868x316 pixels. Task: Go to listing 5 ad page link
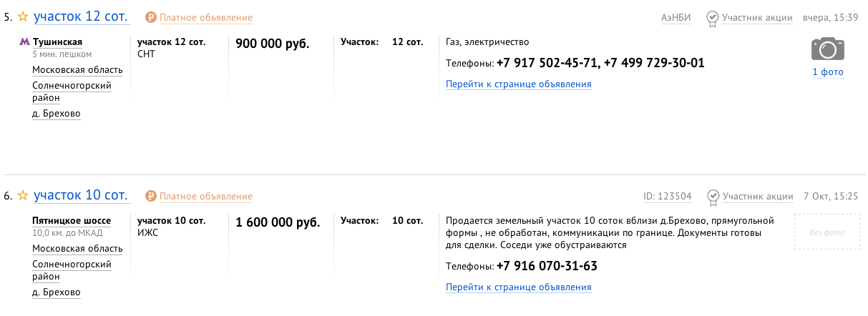point(518,84)
